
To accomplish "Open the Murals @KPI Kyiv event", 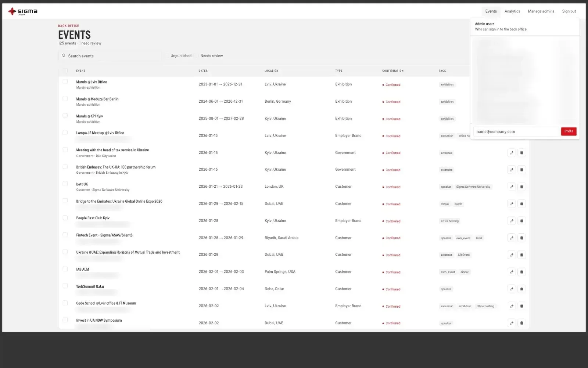I will 89,116.
